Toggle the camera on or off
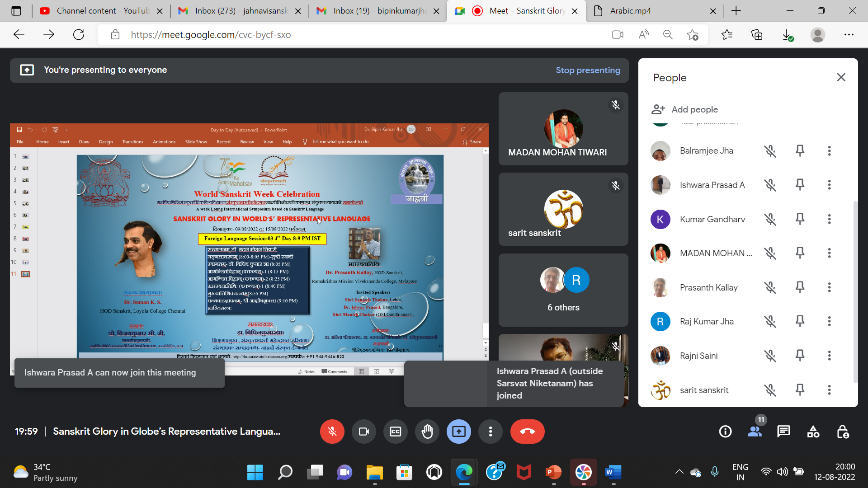Screen dimensions: 868x488 click(363, 432)
